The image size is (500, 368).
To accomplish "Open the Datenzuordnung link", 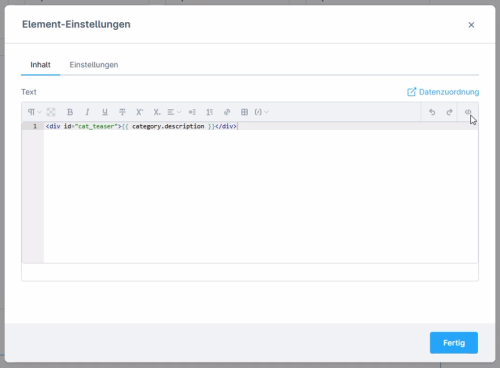I will coord(443,92).
